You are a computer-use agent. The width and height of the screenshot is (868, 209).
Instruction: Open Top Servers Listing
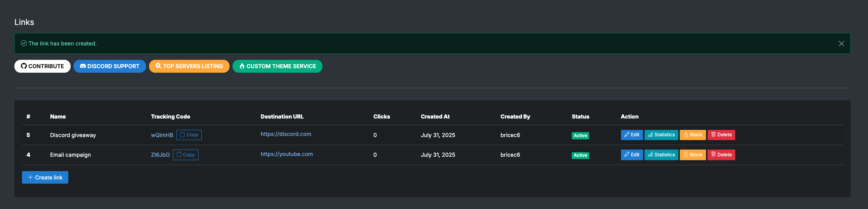click(189, 66)
